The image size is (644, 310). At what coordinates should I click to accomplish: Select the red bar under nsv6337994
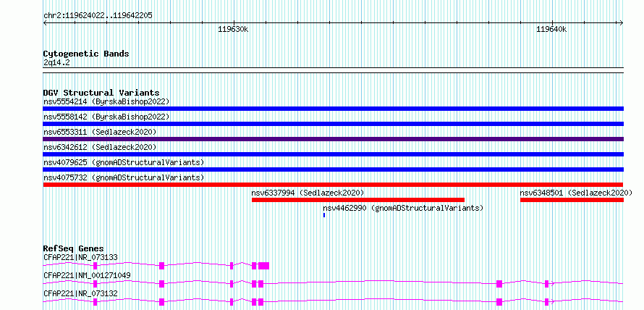point(358,200)
